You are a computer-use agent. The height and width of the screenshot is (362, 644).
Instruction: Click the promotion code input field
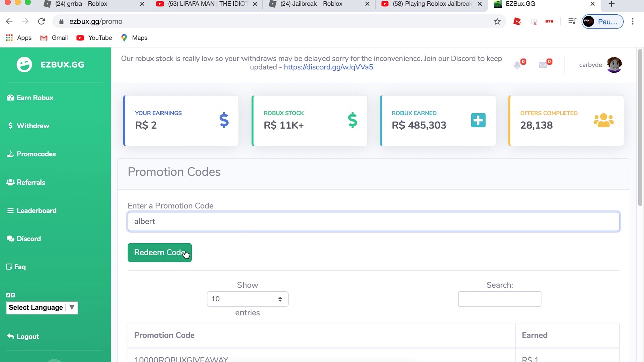(373, 221)
